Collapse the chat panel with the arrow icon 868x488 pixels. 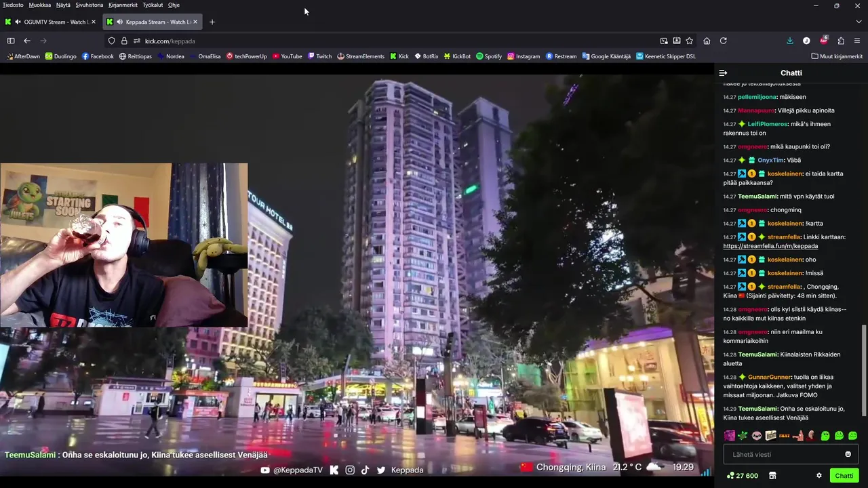click(723, 73)
